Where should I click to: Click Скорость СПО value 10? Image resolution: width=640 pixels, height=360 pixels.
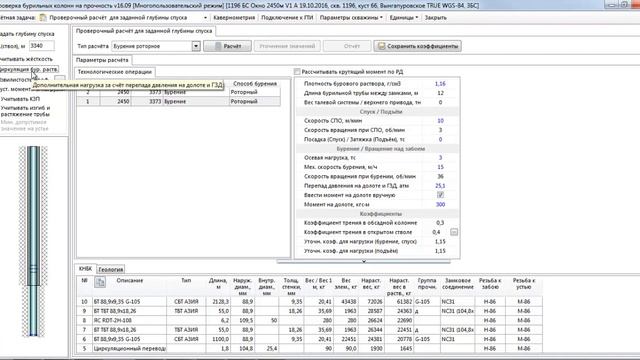point(440,121)
